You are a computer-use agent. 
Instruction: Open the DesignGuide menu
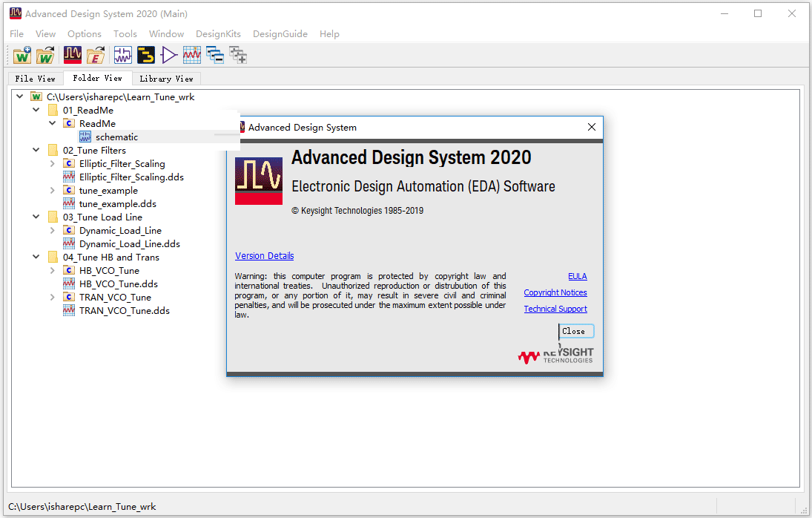point(280,33)
